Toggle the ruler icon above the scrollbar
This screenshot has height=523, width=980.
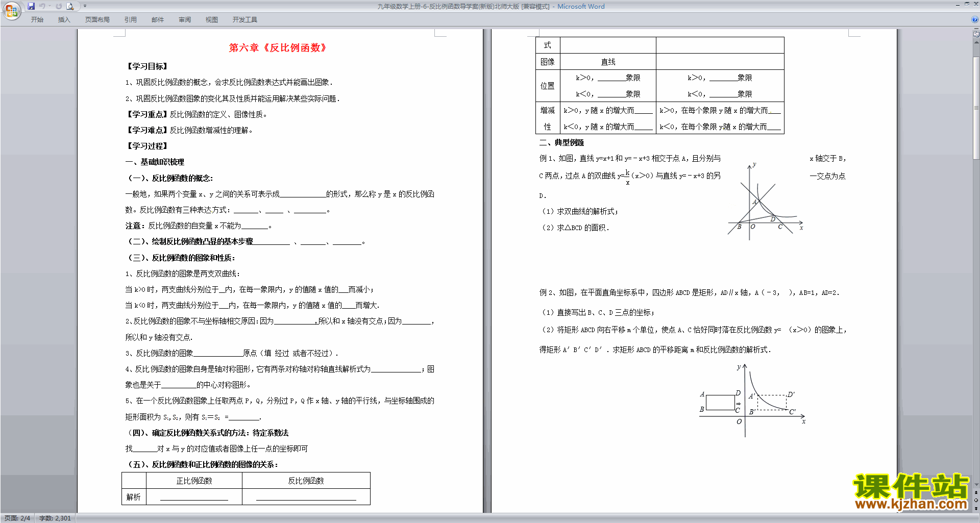point(976,34)
